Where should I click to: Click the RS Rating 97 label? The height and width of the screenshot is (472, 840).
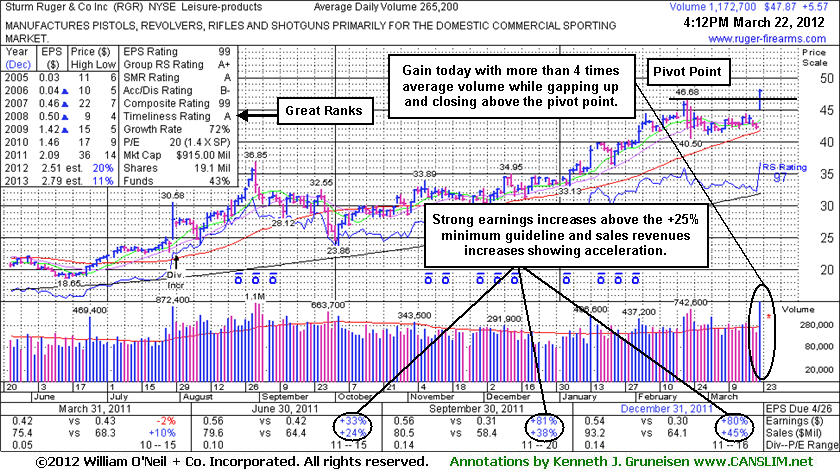(x=784, y=173)
